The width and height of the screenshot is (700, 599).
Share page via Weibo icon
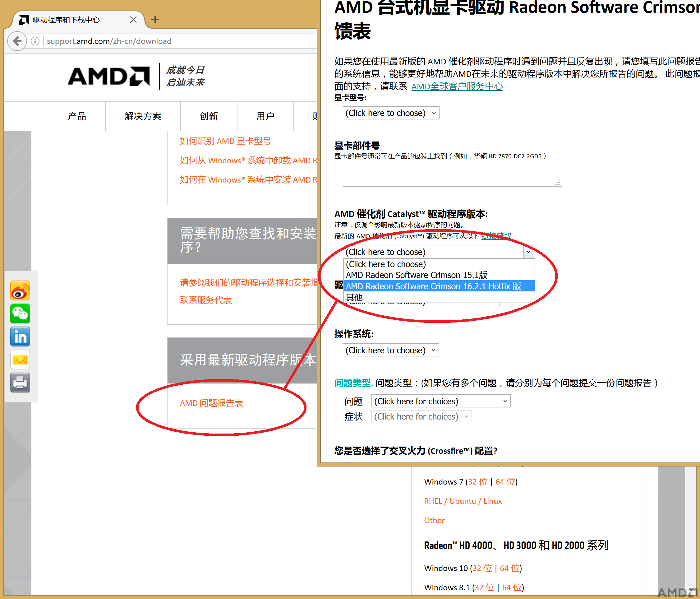pyautogui.click(x=20, y=290)
